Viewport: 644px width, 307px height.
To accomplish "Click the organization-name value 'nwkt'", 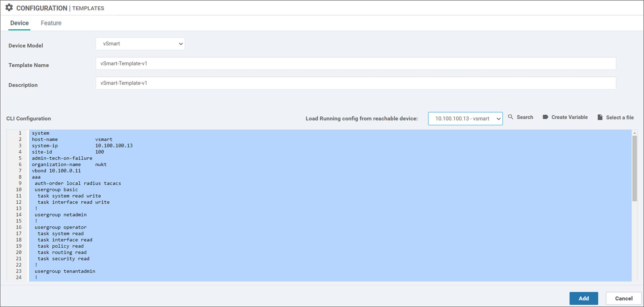I will pos(101,164).
